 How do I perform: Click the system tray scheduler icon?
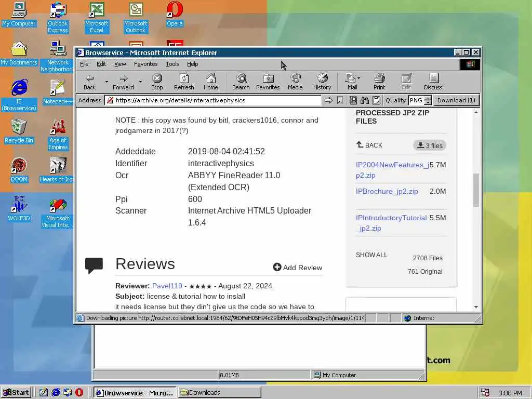485,393
